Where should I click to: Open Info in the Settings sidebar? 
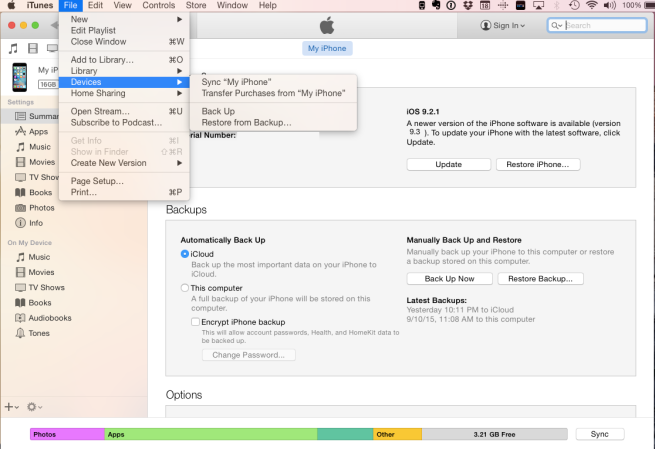pos(36,223)
